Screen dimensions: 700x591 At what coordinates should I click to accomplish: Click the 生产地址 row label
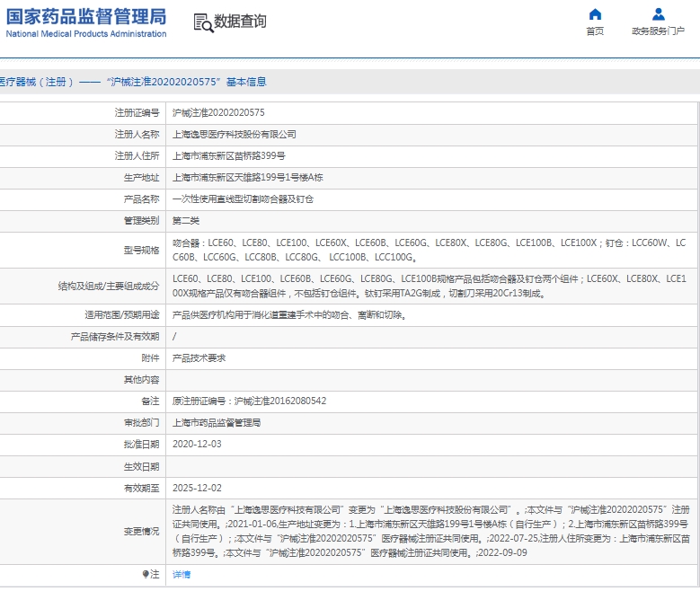click(141, 177)
